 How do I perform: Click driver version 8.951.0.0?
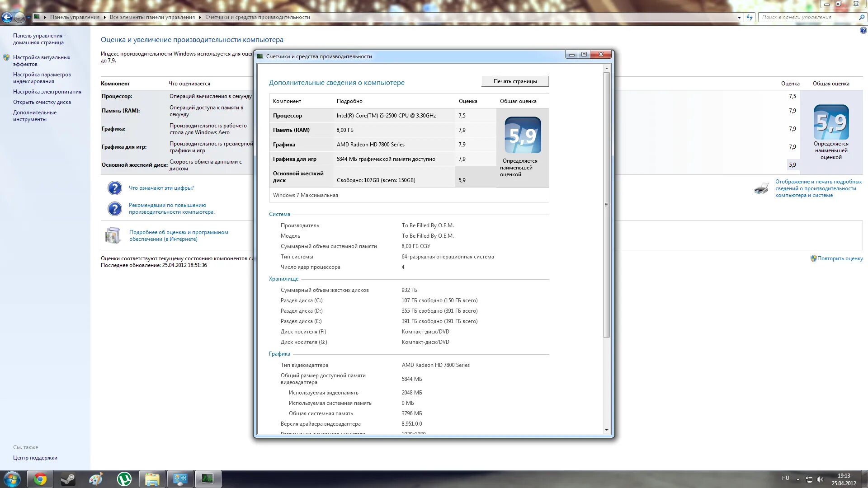pos(412,424)
